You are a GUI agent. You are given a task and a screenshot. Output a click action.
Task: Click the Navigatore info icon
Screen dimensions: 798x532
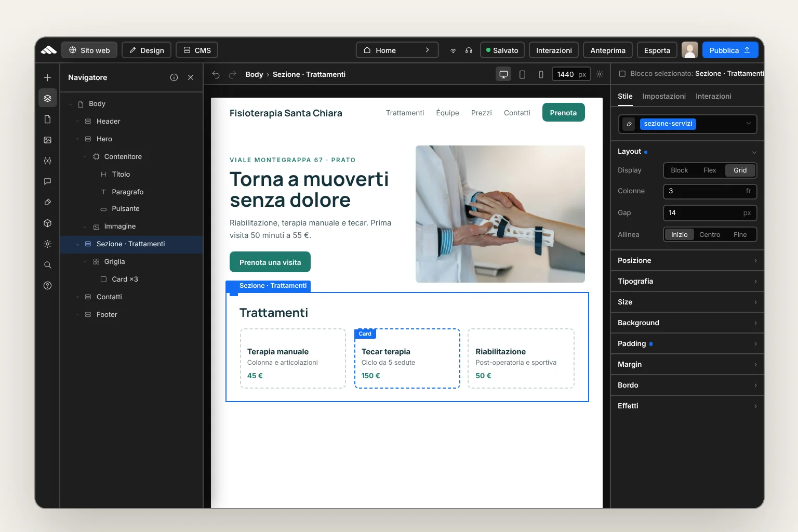tap(174, 77)
